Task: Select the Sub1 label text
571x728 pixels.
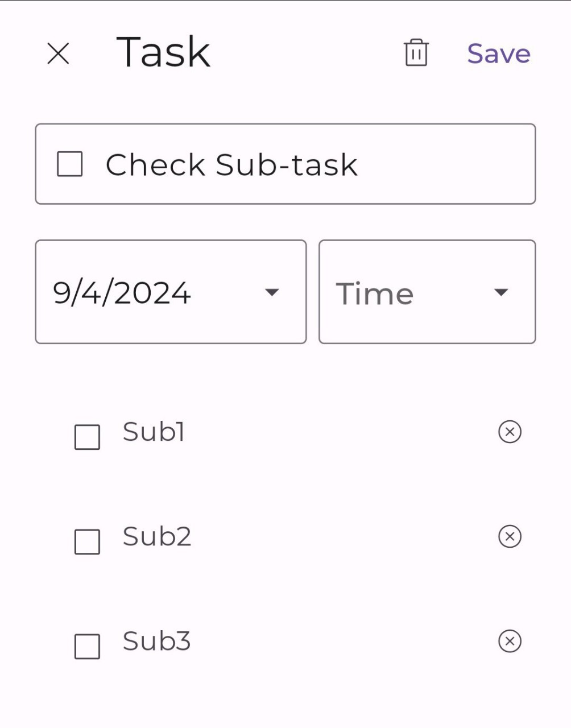Action: (154, 432)
